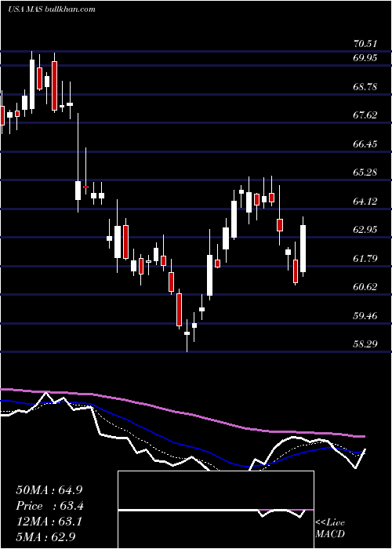Click the 61.79 price level label
Viewport: 392px width, 549px height.
pos(365,259)
